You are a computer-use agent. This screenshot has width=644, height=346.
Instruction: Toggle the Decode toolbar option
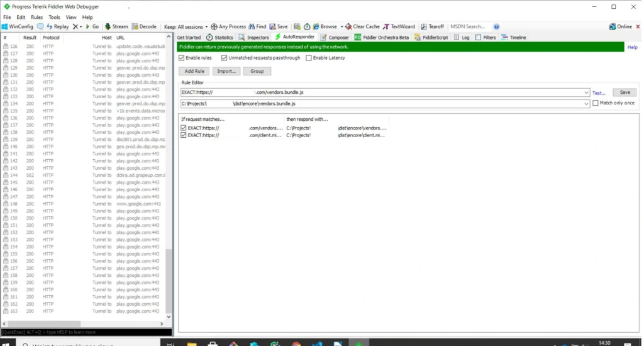click(144, 26)
